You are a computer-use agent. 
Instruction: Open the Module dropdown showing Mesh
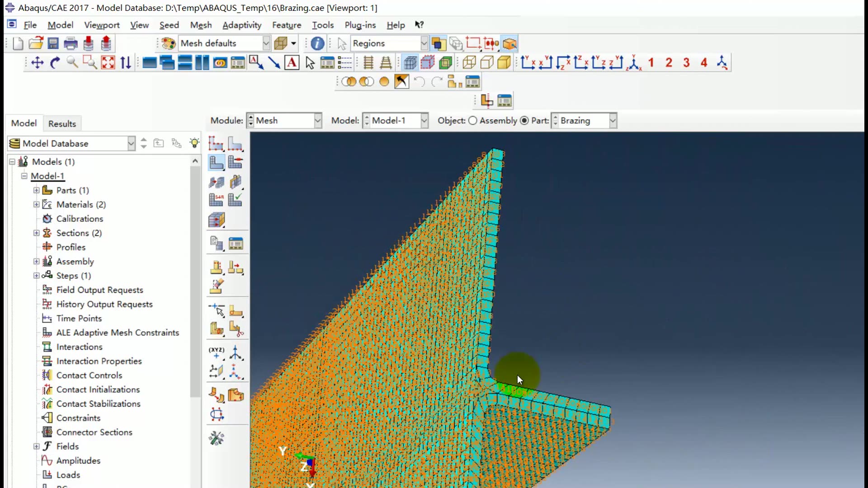coord(317,121)
